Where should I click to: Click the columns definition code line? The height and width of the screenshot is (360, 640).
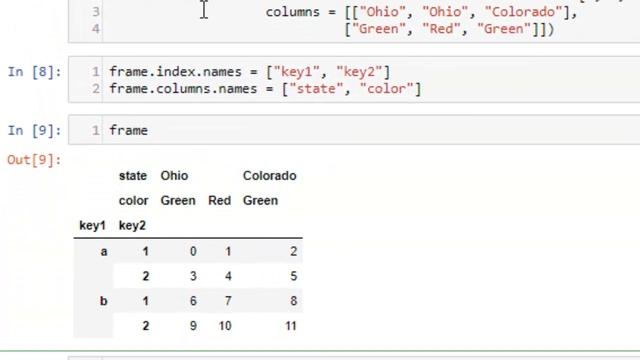point(421,12)
